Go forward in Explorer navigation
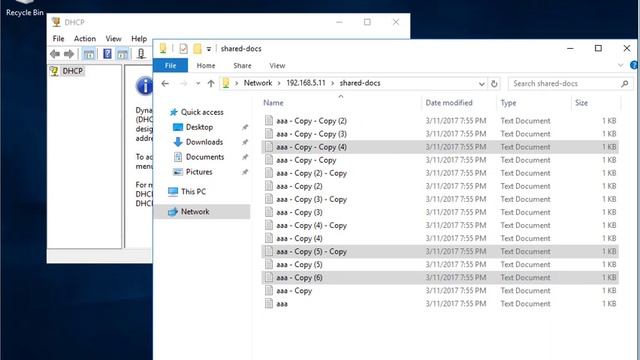 point(183,83)
